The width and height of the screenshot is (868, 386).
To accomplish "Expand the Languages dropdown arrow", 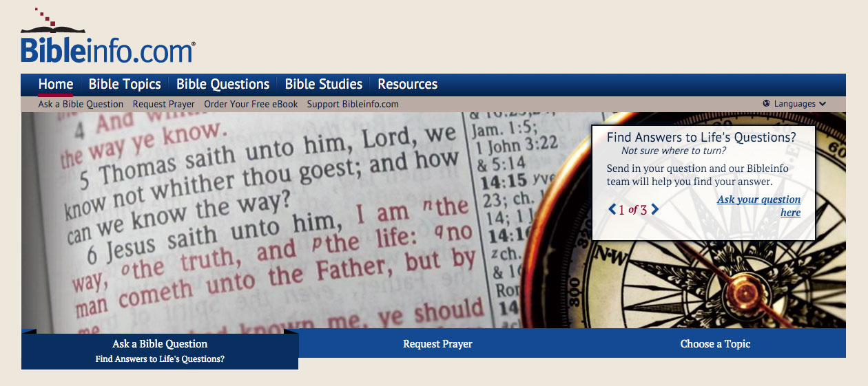I will pyautogui.click(x=823, y=105).
